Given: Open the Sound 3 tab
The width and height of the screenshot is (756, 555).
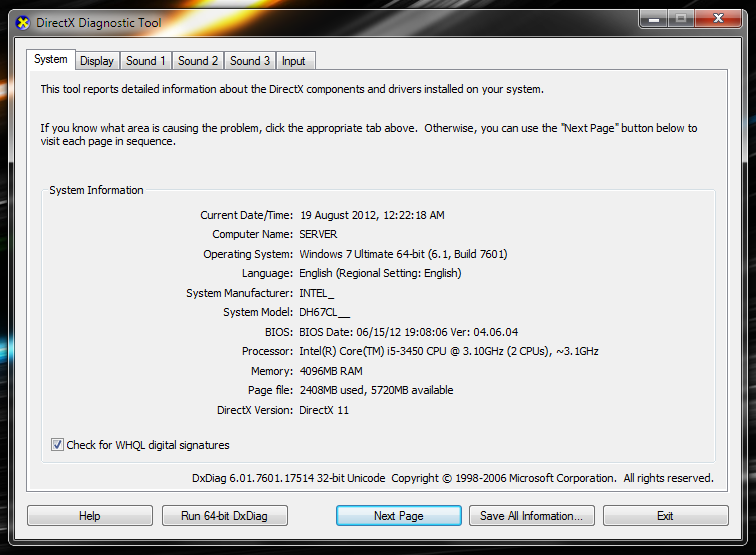Looking at the screenshot, I should (x=250, y=61).
